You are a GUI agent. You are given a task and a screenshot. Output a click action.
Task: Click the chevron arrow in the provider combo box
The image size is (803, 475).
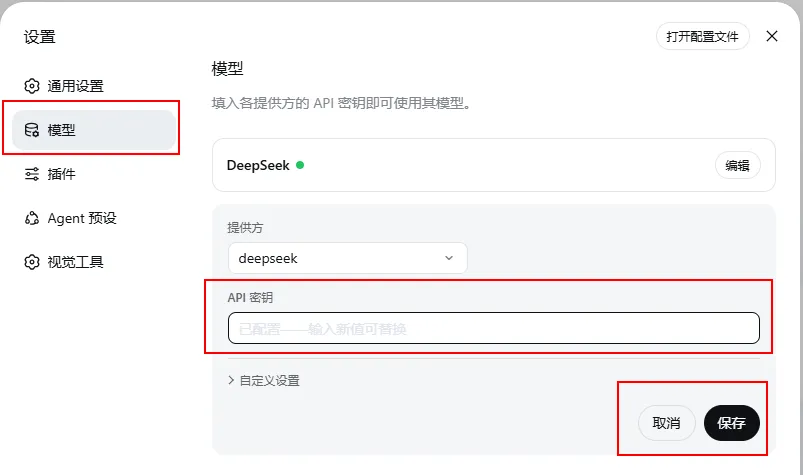click(449, 258)
